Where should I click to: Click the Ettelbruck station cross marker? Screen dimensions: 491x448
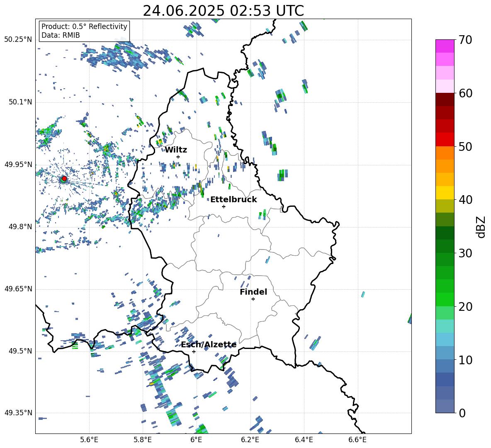coord(224,206)
